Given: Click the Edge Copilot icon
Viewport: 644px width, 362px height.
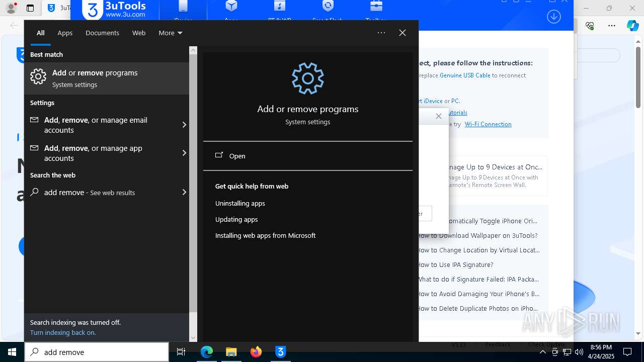Looking at the screenshot, I should tap(632, 25).
